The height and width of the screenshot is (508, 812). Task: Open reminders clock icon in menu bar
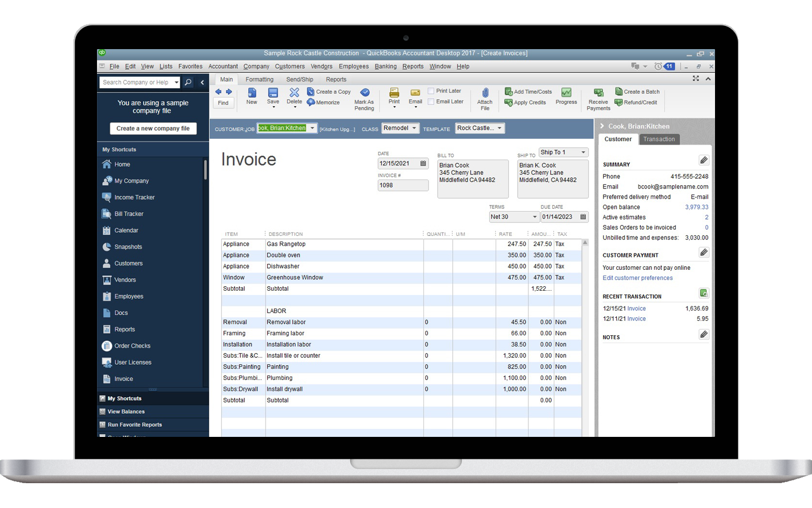658,66
